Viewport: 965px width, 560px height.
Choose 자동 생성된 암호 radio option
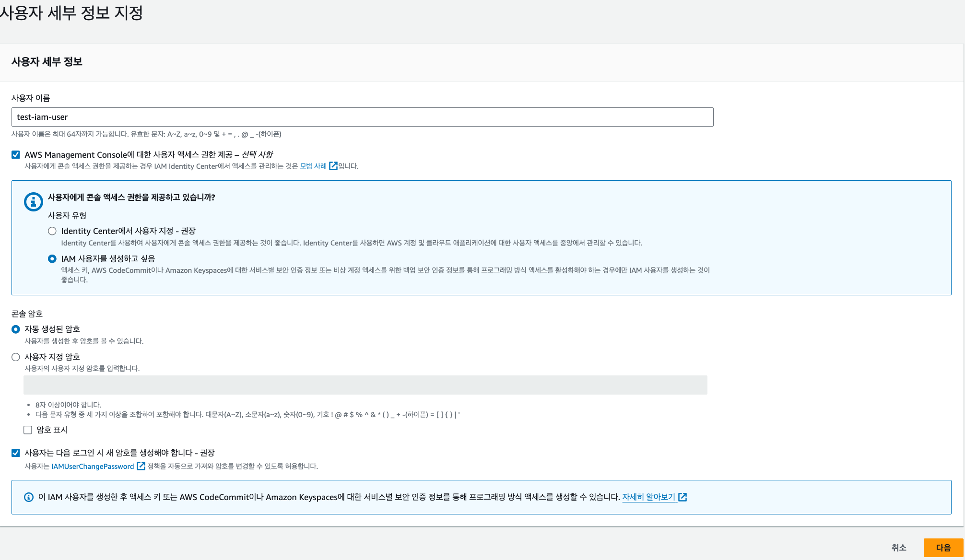point(16,329)
